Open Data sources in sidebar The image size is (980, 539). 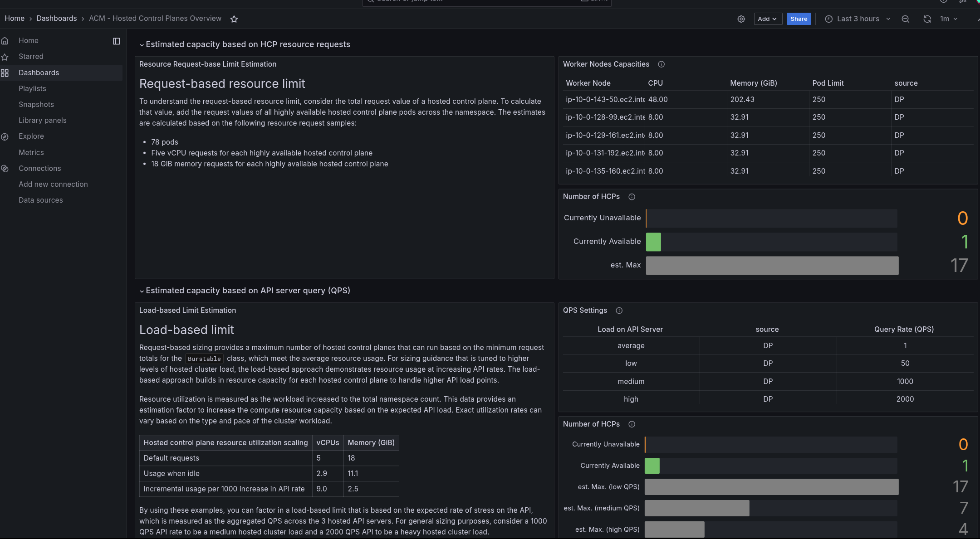tap(41, 200)
